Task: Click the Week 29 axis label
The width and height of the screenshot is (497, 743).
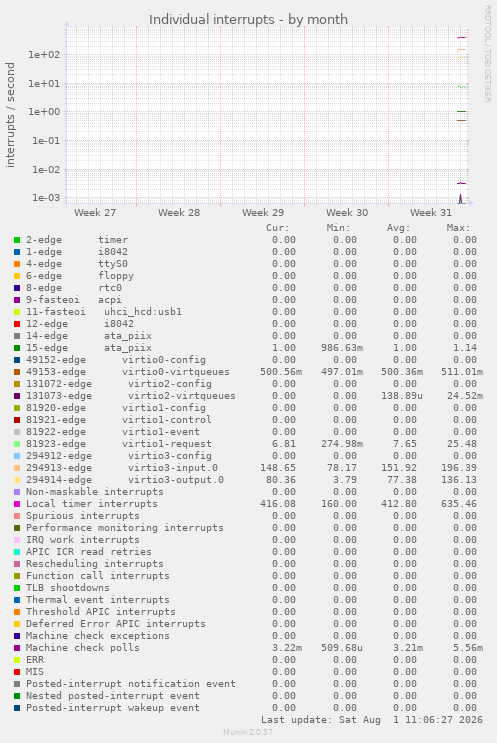Action: click(263, 212)
